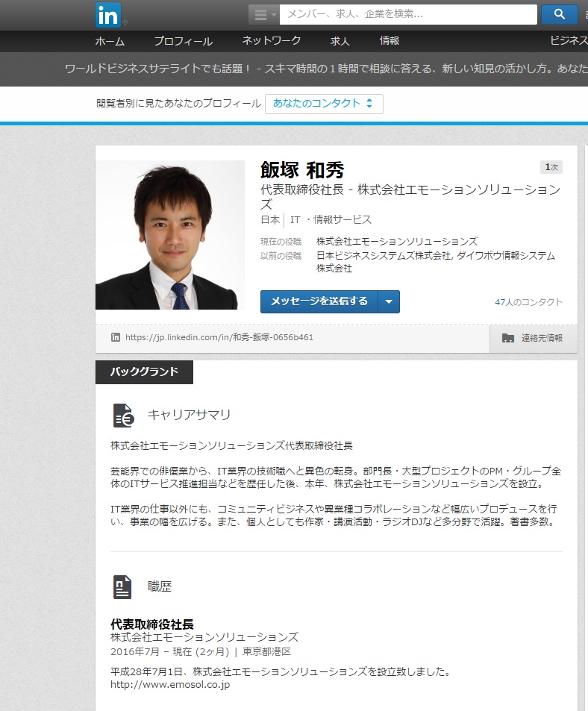Focus the メンバー、求人、企業を検索 search field
The width and height of the screenshot is (588, 711).
tap(408, 14)
